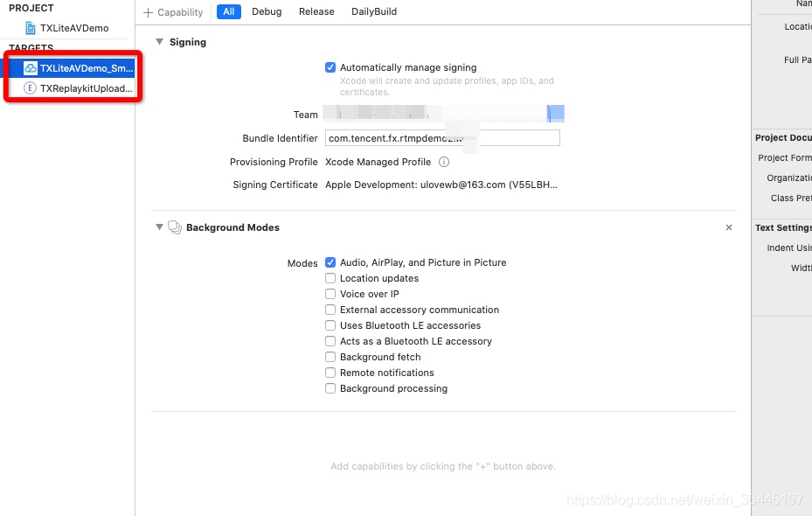Image resolution: width=812 pixels, height=516 pixels.
Task: Toggle Automatically manage signing checkbox
Action: tap(330, 67)
